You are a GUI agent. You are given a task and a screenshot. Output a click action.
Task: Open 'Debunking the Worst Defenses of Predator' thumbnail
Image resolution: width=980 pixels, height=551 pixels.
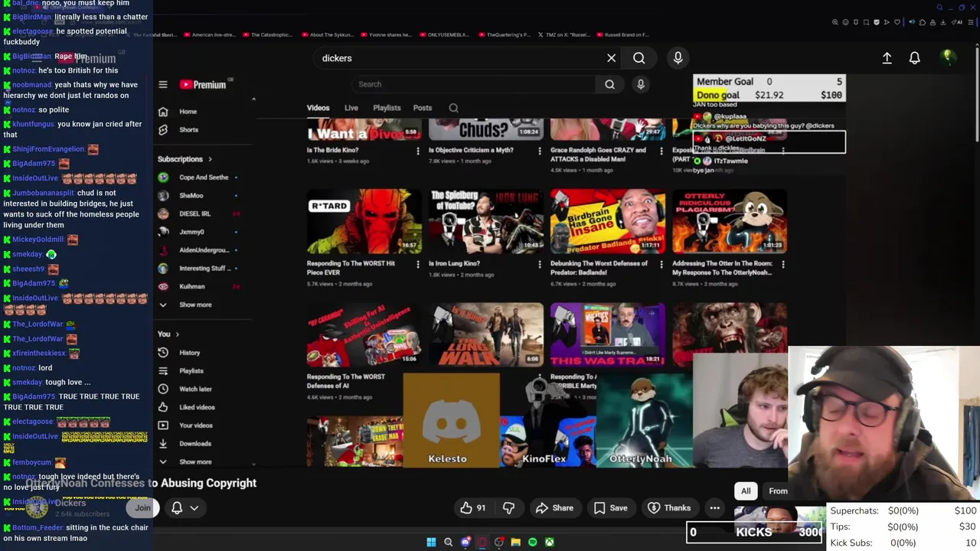[x=608, y=222]
